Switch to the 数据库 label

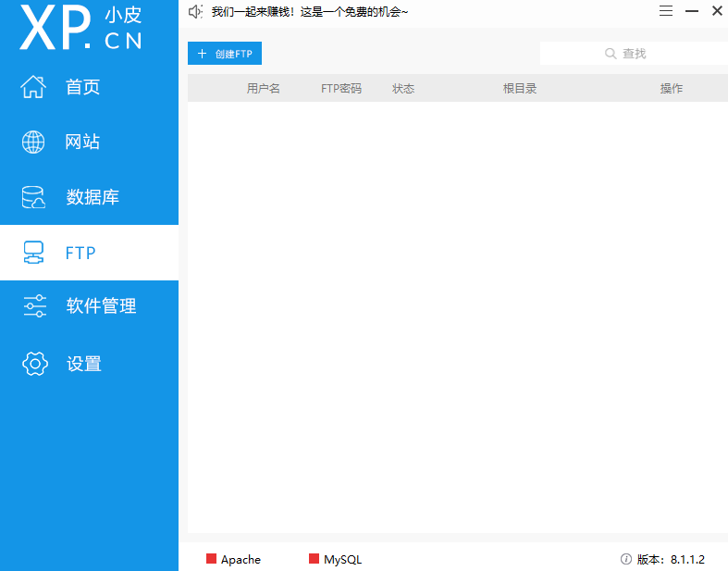click(93, 197)
